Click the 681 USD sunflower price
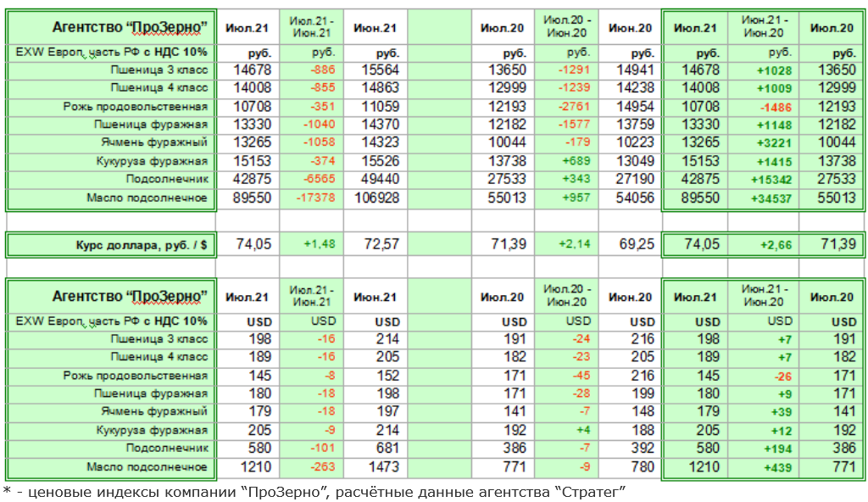 pyautogui.click(x=388, y=449)
